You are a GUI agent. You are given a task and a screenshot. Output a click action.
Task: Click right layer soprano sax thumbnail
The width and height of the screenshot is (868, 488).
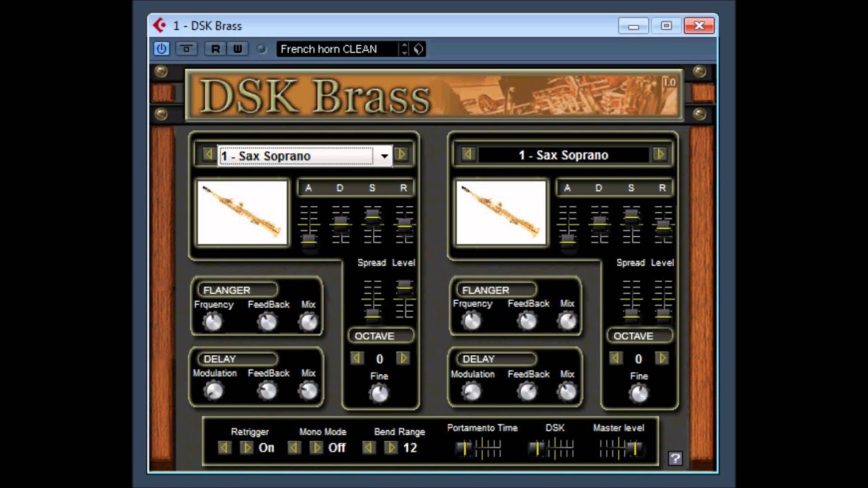click(501, 212)
